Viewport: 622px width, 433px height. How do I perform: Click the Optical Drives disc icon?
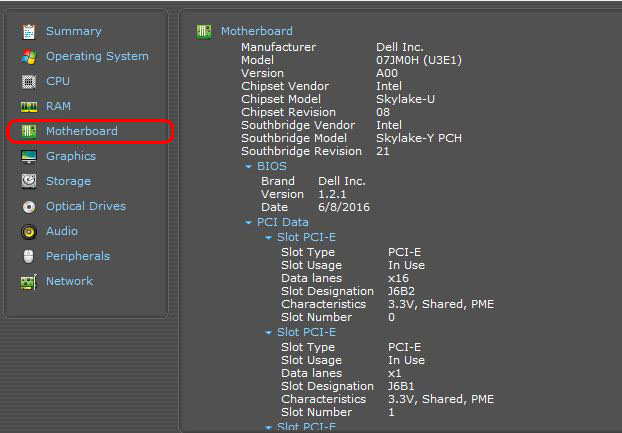pyautogui.click(x=29, y=207)
